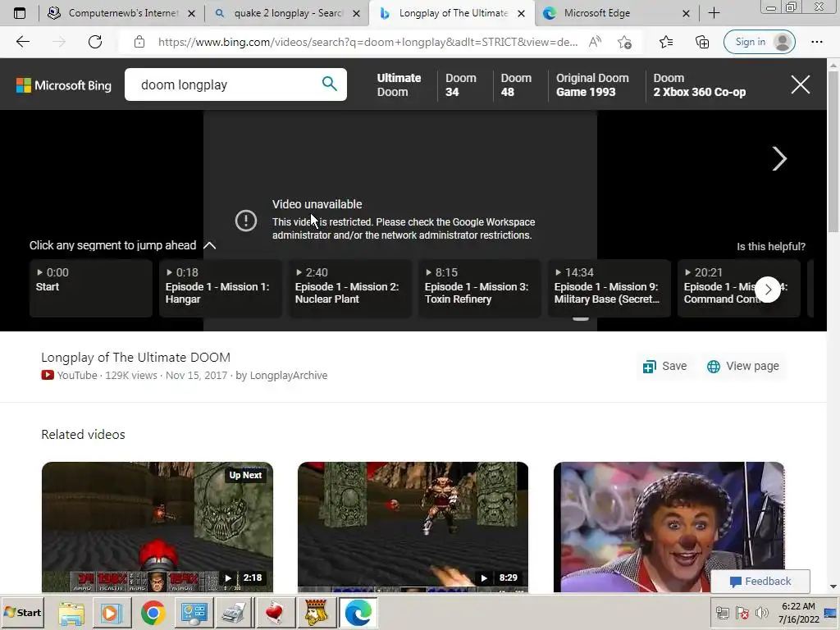Screen dimensions: 840x630
Task: Jump to Mission 9: Military Base segment
Action: [609, 288]
